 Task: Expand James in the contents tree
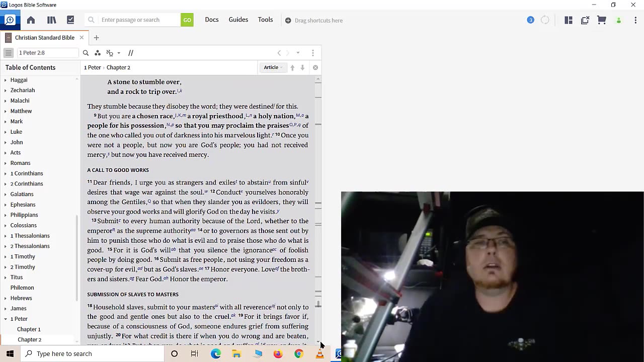pyautogui.click(x=6, y=309)
